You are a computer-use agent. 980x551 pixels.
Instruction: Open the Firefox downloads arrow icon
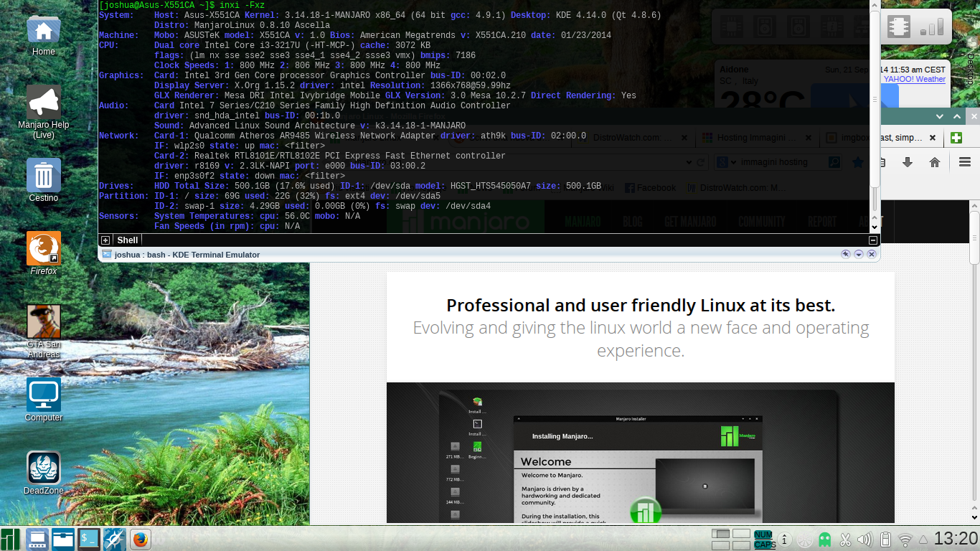pos(908,162)
